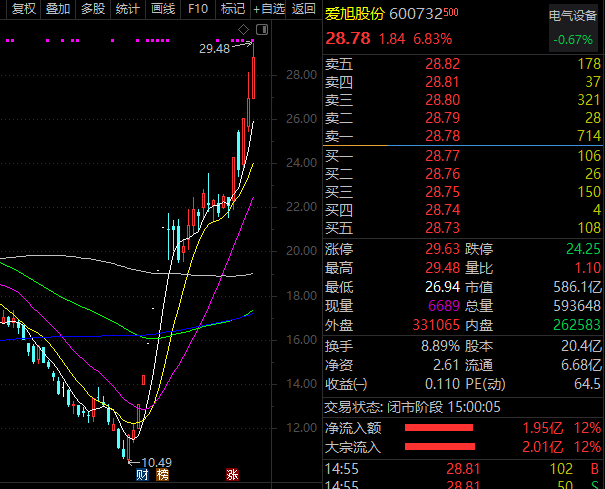The height and width of the screenshot is (489, 605).
Task: Select the 多股 multi-stock view
Action: click(x=93, y=8)
